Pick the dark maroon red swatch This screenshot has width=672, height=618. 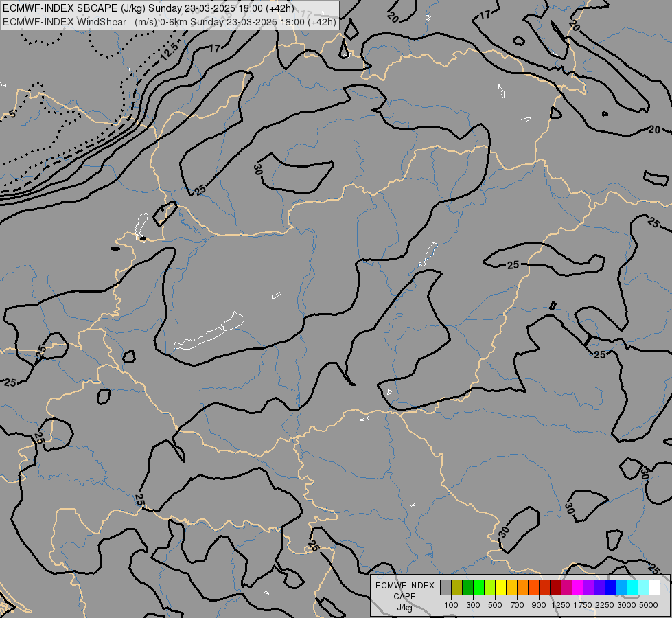556,588
